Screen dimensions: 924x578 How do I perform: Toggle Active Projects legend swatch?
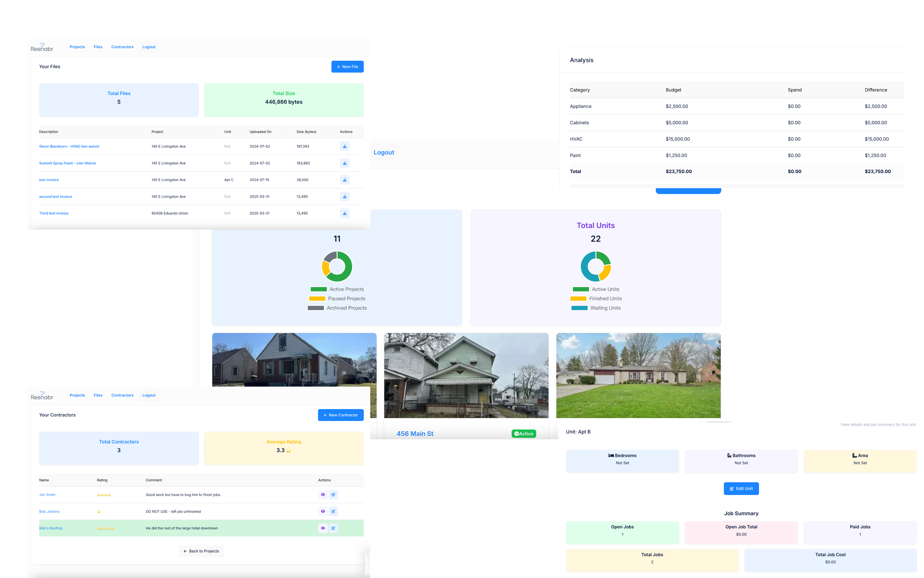click(319, 289)
